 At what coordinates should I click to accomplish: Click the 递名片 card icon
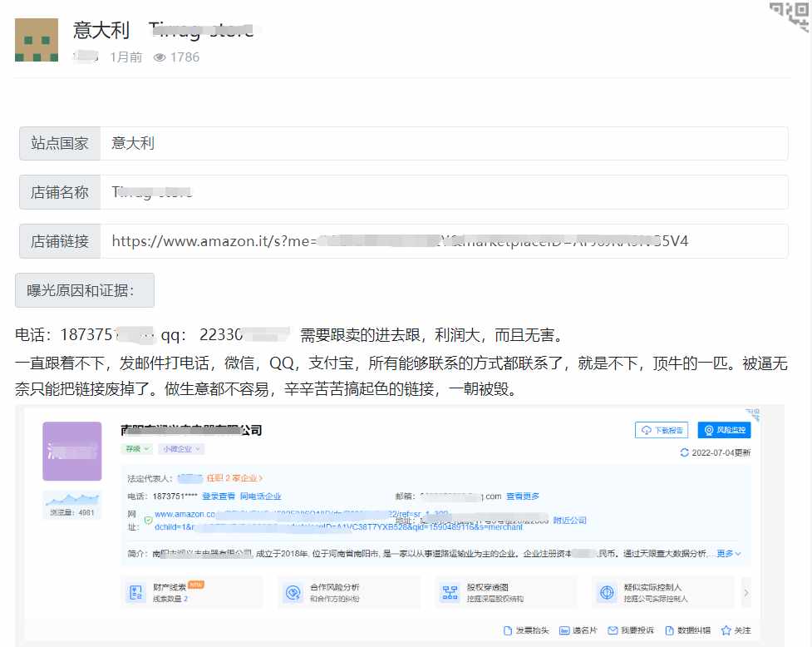(564, 630)
